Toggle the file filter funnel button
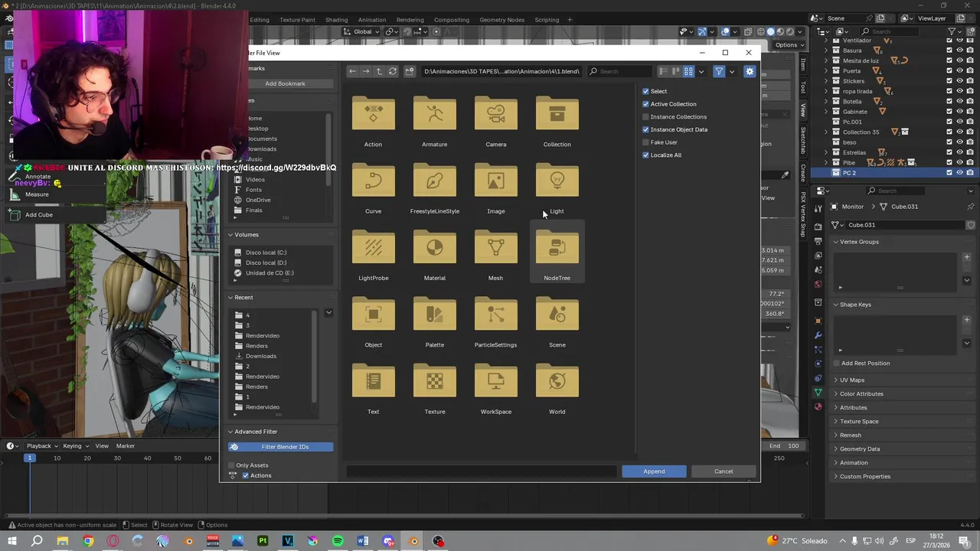 [x=719, y=71]
